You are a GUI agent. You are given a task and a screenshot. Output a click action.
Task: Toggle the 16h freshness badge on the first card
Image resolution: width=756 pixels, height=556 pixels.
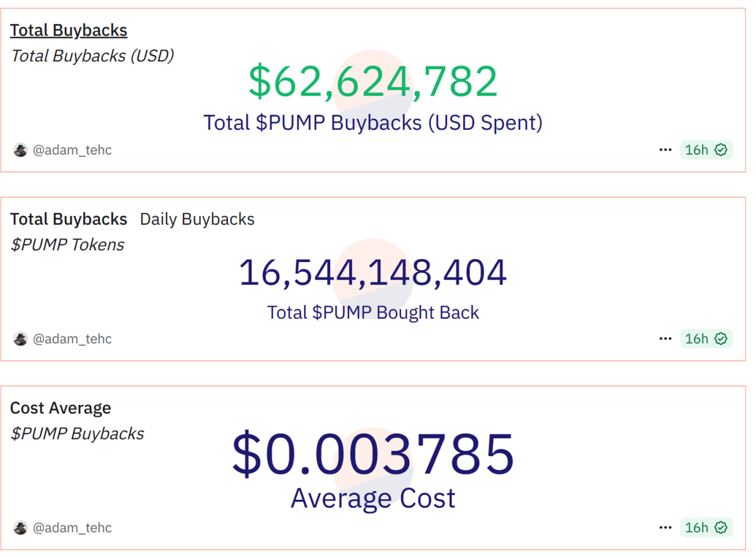click(706, 149)
